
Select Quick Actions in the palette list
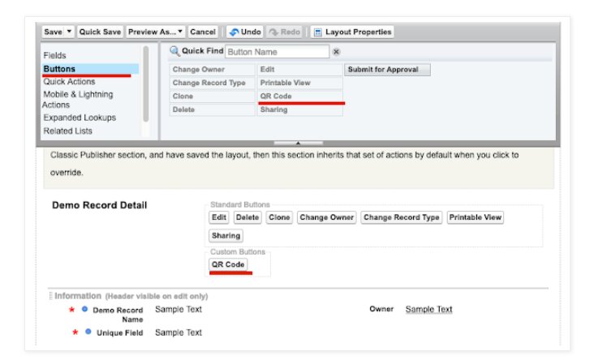(x=69, y=82)
